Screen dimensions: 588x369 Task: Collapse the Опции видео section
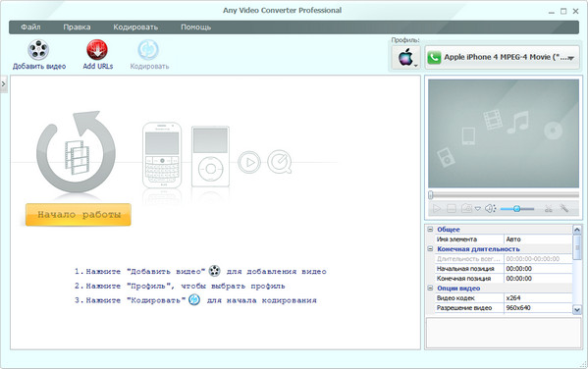point(431,288)
